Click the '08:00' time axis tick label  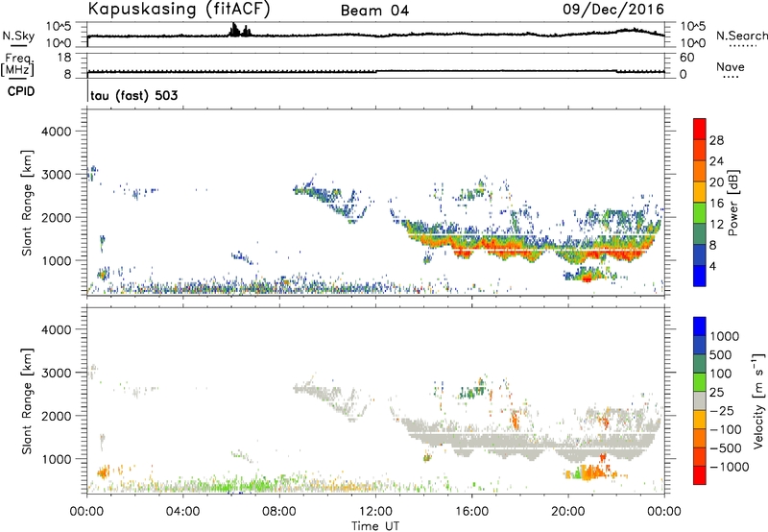(279, 512)
